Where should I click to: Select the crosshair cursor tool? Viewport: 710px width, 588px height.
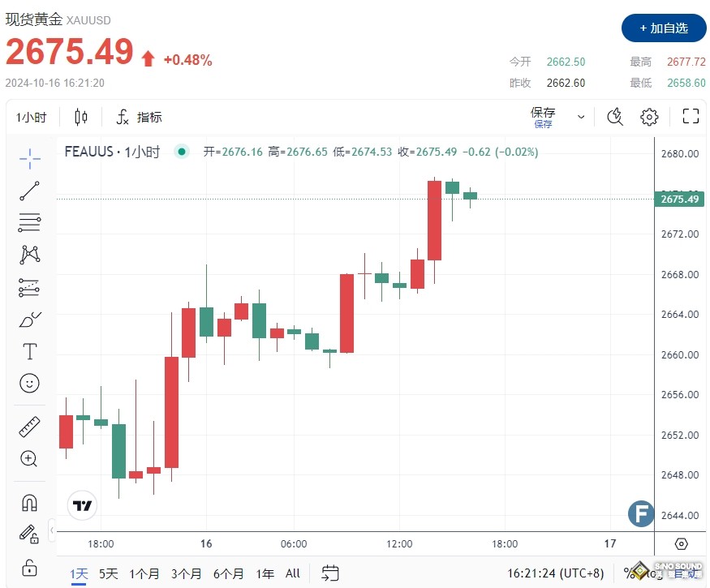29,159
